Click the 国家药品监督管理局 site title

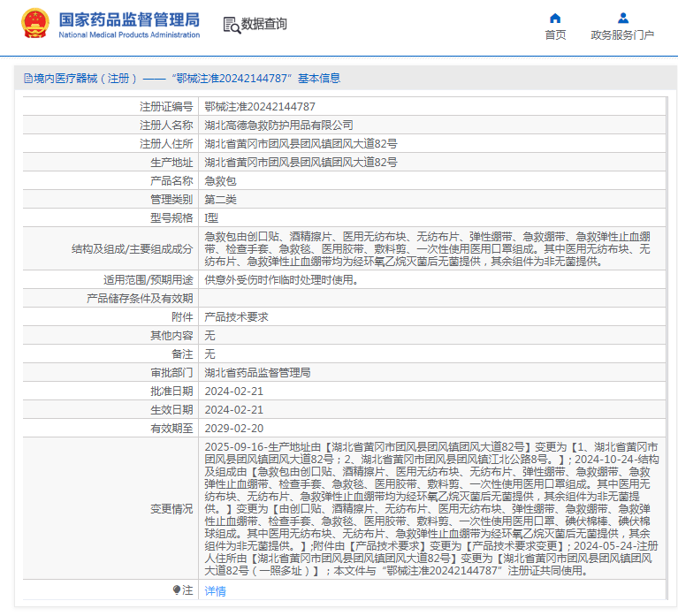(129, 19)
